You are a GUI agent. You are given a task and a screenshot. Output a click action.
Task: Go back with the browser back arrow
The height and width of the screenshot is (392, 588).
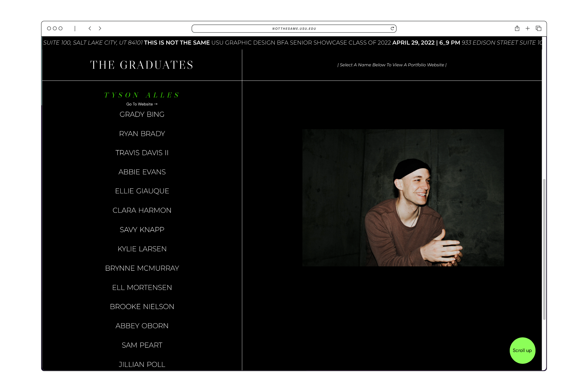click(90, 28)
